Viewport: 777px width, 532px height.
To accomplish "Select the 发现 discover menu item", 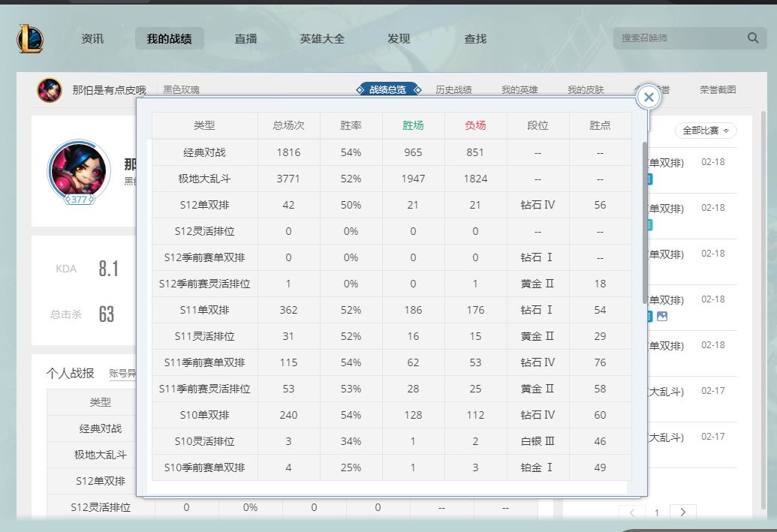I will click(x=399, y=38).
